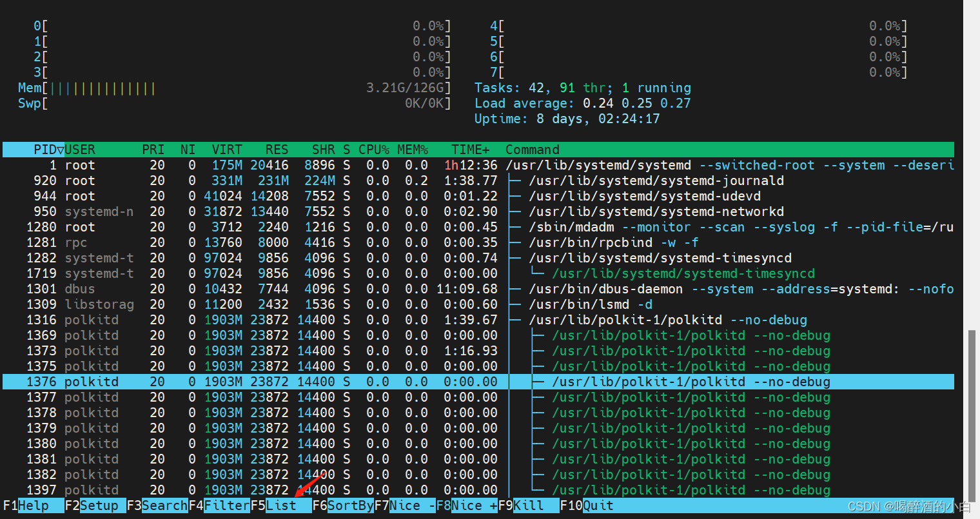This screenshot has height=519, width=980.
Task: Select the /usr/bin/lsmd -d row
Action: pyautogui.click(x=478, y=304)
